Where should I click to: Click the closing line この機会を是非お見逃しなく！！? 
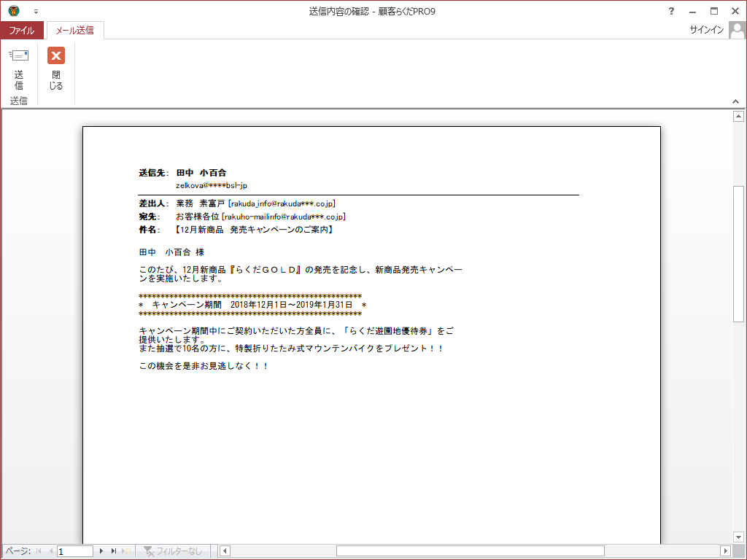point(204,366)
